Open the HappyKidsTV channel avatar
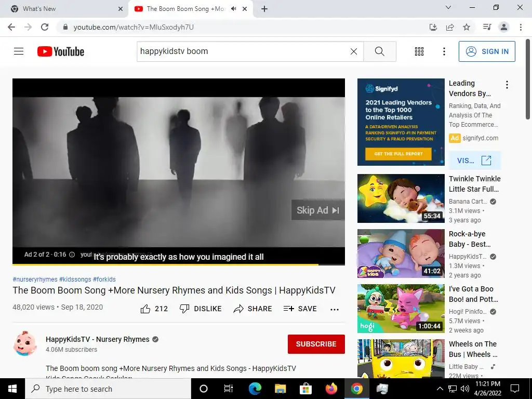 click(24, 343)
